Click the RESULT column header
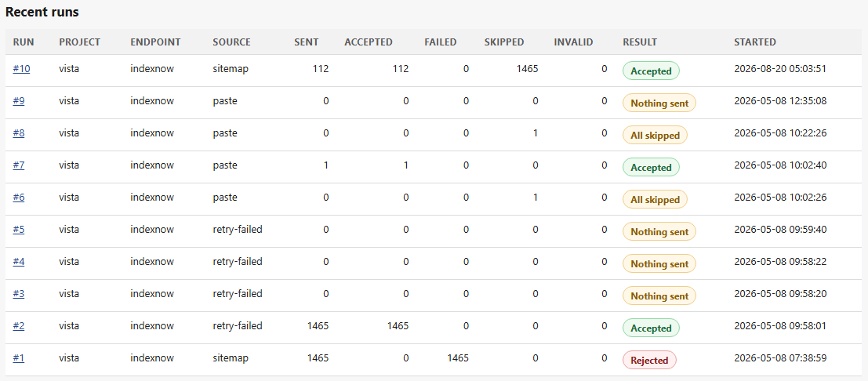 [639, 42]
